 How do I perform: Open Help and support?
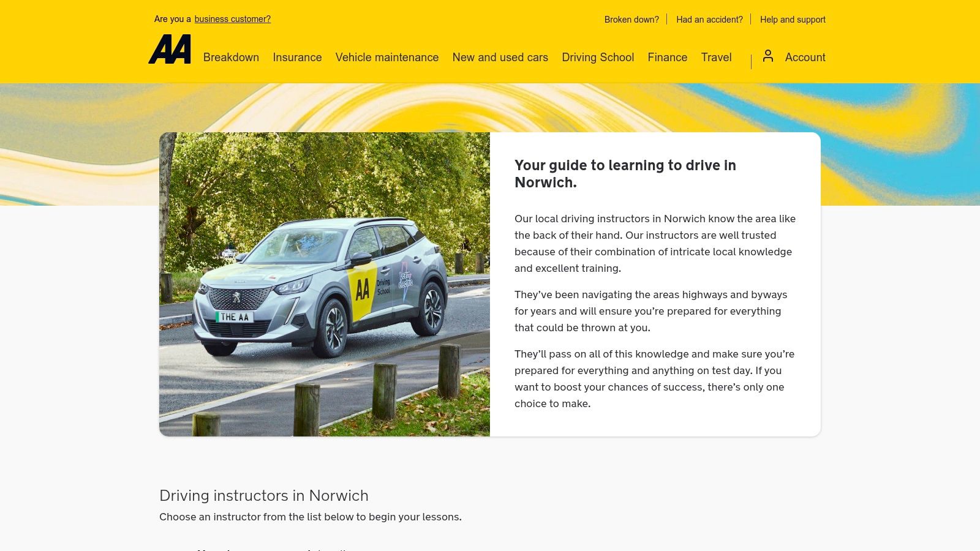(x=793, y=20)
